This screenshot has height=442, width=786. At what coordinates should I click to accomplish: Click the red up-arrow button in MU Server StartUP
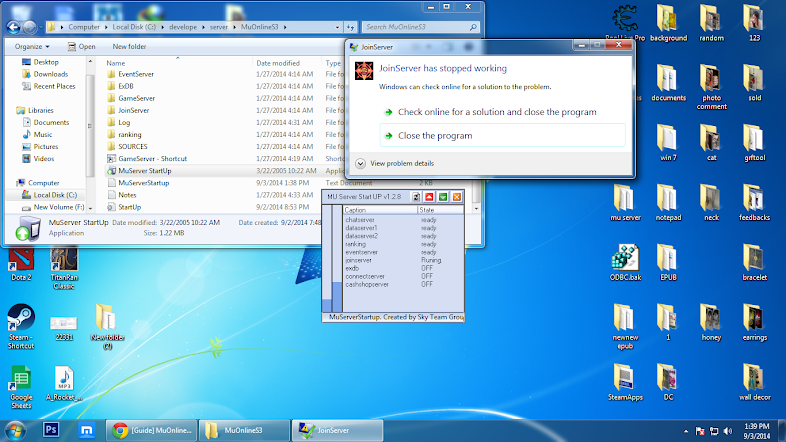tap(429, 197)
